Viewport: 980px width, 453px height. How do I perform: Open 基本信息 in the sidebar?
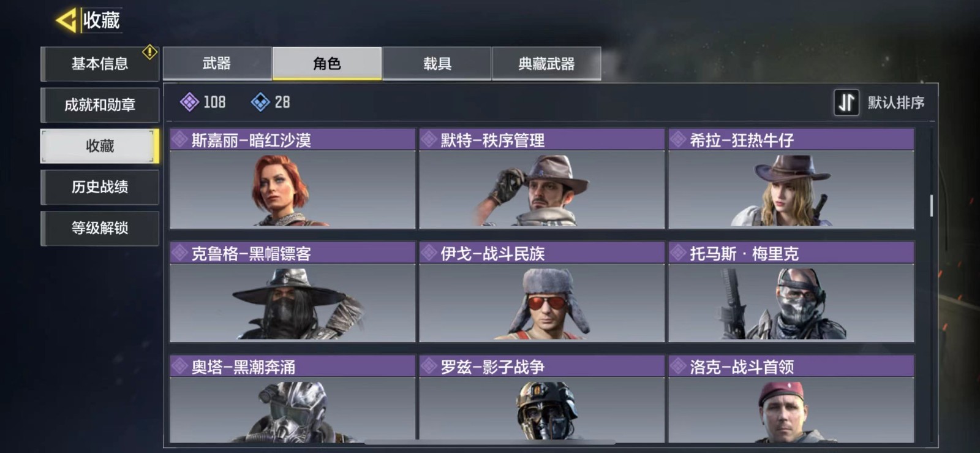100,64
